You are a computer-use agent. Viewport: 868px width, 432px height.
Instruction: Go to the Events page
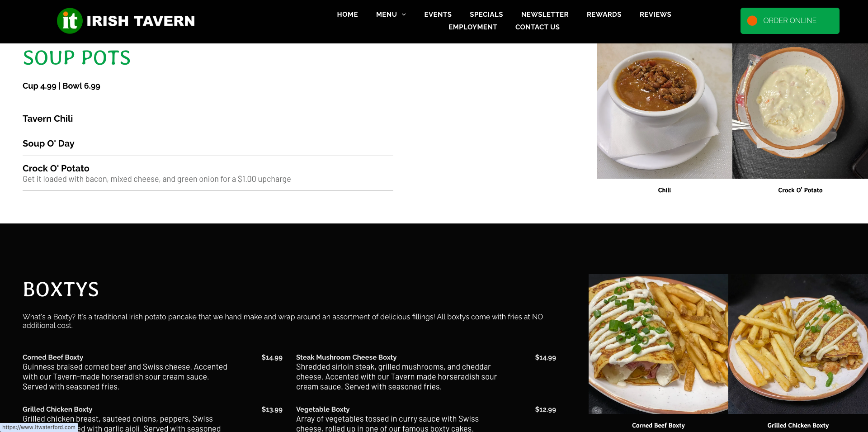coord(438,14)
